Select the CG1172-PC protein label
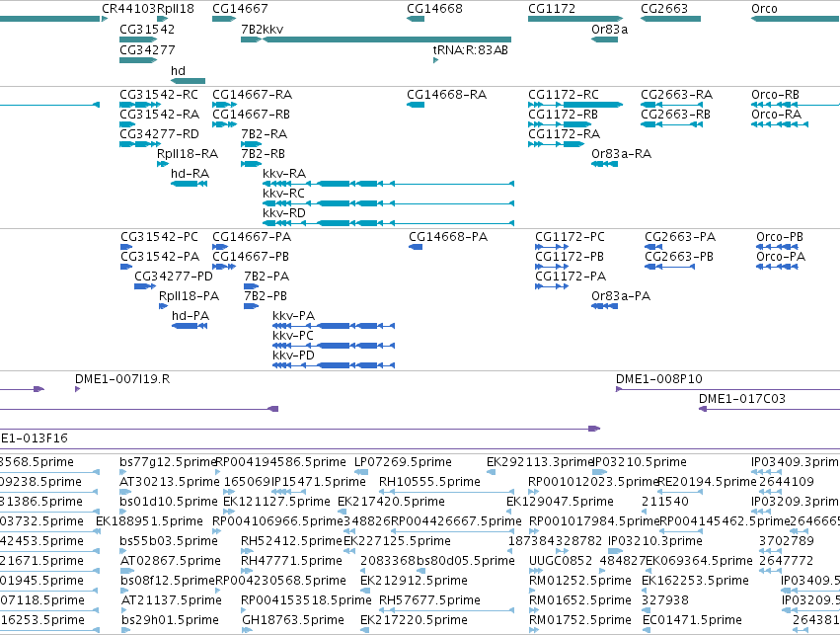The image size is (840, 635). pyautogui.click(x=570, y=237)
